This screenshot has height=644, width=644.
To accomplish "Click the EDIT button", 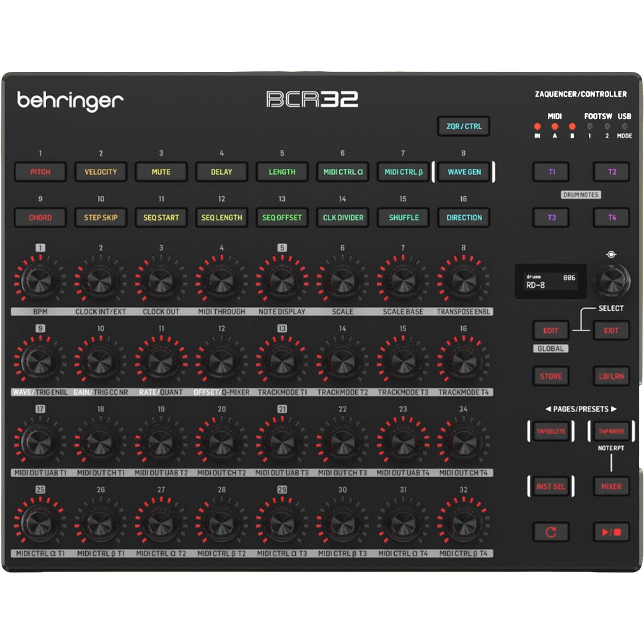I will (x=551, y=331).
